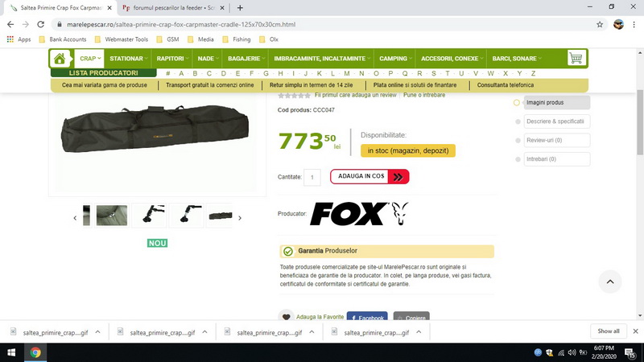Click the page vertical scrollbar thumb
The width and height of the screenshot is (644, 362).
click(x=640, y=122)
